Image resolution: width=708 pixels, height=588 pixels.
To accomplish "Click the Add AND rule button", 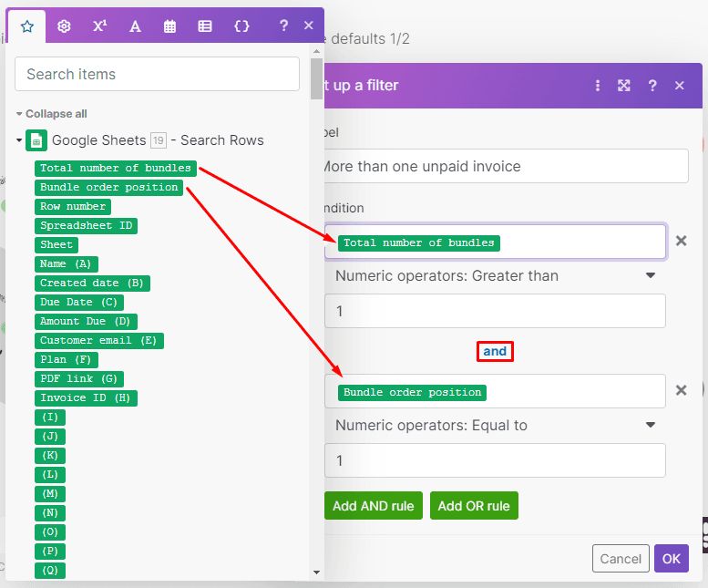I will pos(373,506).
